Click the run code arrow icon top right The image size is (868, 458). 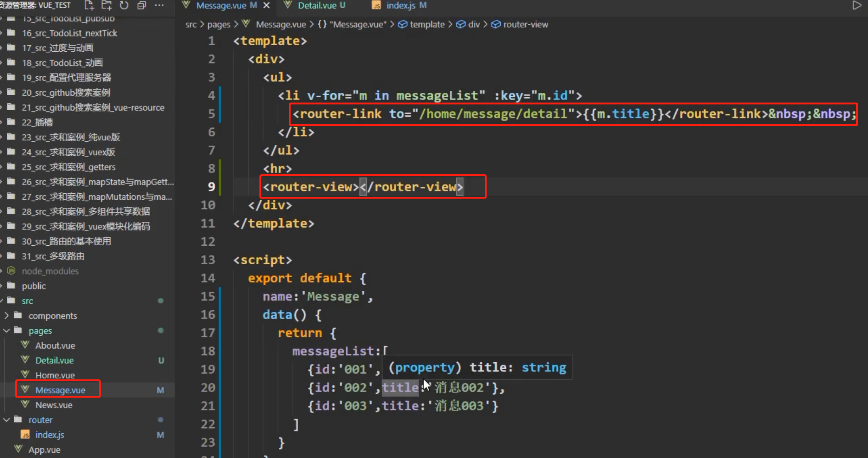click(x=857, y=5)
